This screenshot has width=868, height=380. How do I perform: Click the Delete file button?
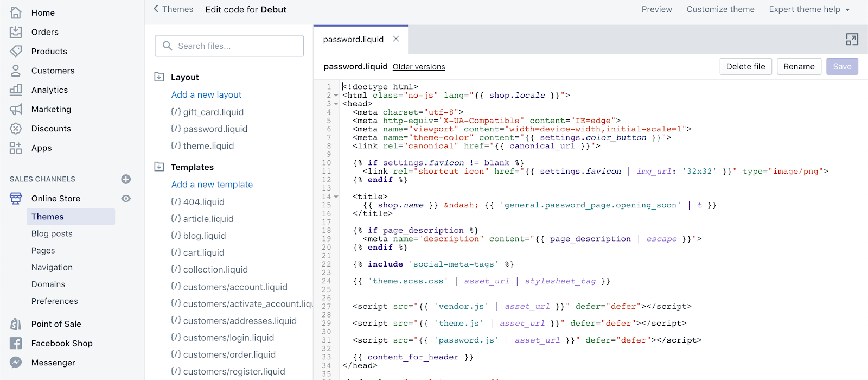click(x=745, y=66)
